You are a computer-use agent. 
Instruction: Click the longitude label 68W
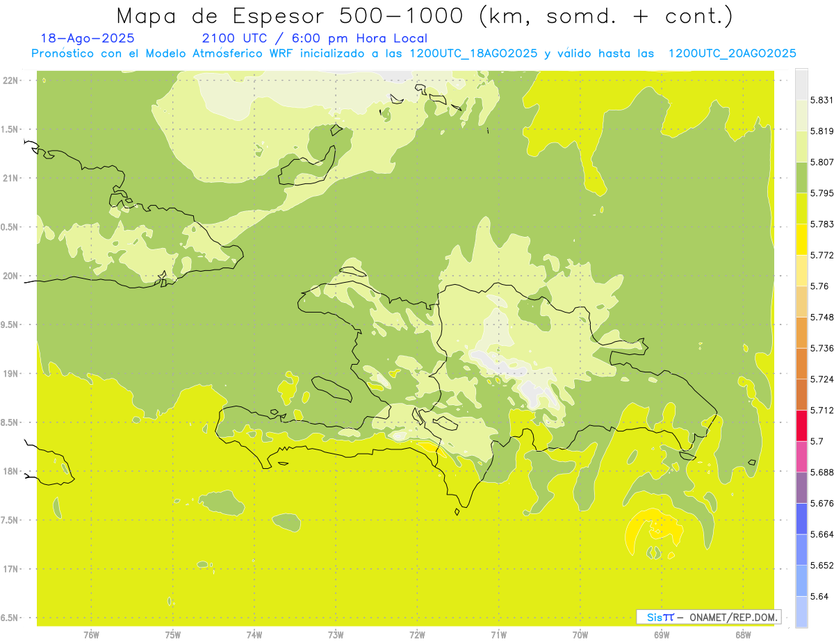(743, 634)
